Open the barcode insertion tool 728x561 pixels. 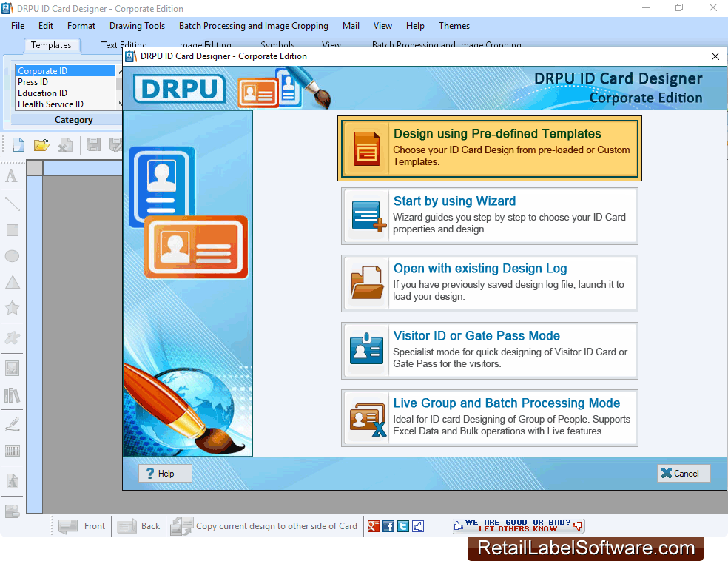pos(11,451)
